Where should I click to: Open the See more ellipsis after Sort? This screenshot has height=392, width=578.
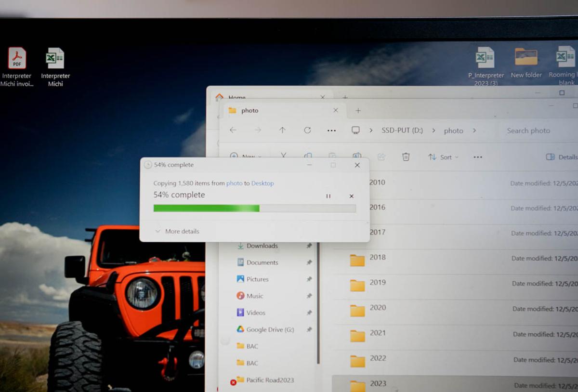(x=477, y=157)
